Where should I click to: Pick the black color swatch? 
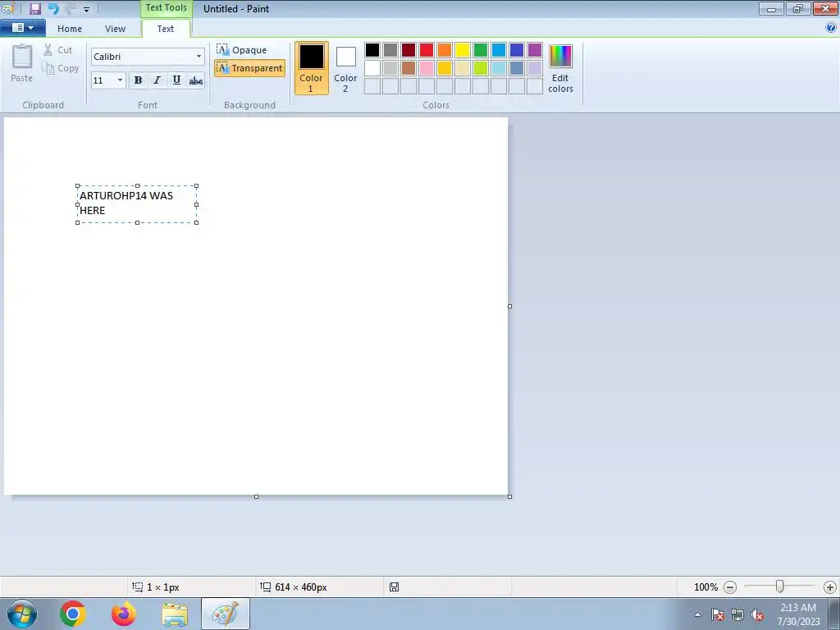point(372,50)
